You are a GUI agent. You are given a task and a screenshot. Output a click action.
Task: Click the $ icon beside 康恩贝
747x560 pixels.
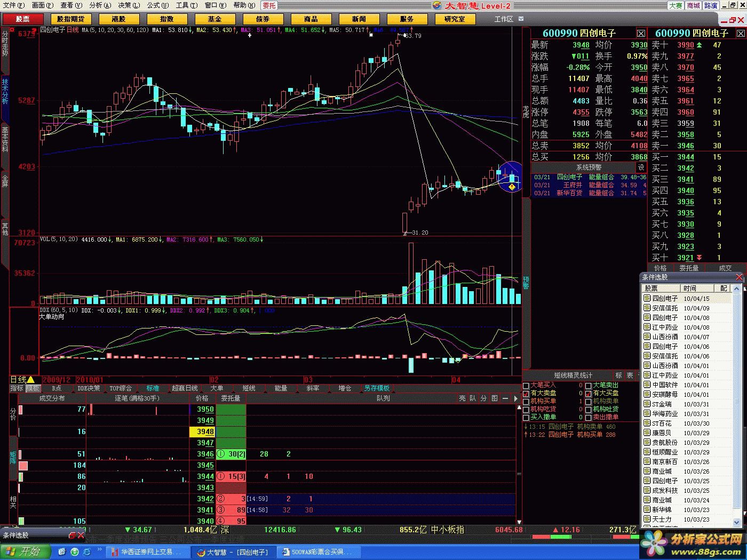tap(647, 433)
